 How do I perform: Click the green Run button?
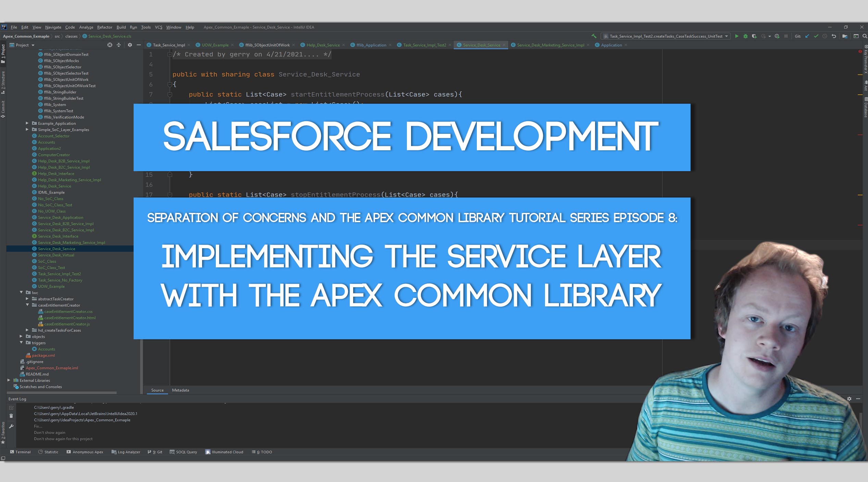point(736,36)
